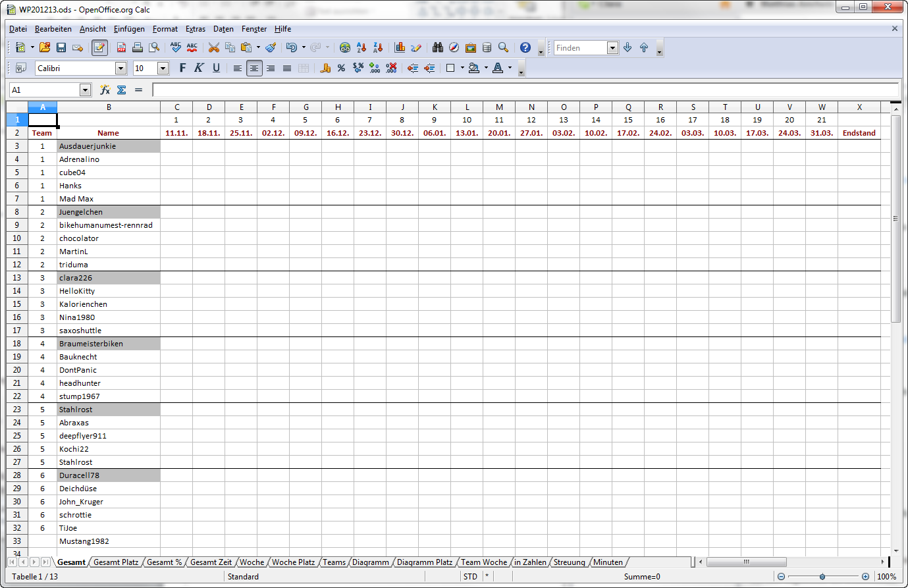Toggle italic formatting (K)
908x588 pixels.
pyautogui.click(x=199, y=68)
